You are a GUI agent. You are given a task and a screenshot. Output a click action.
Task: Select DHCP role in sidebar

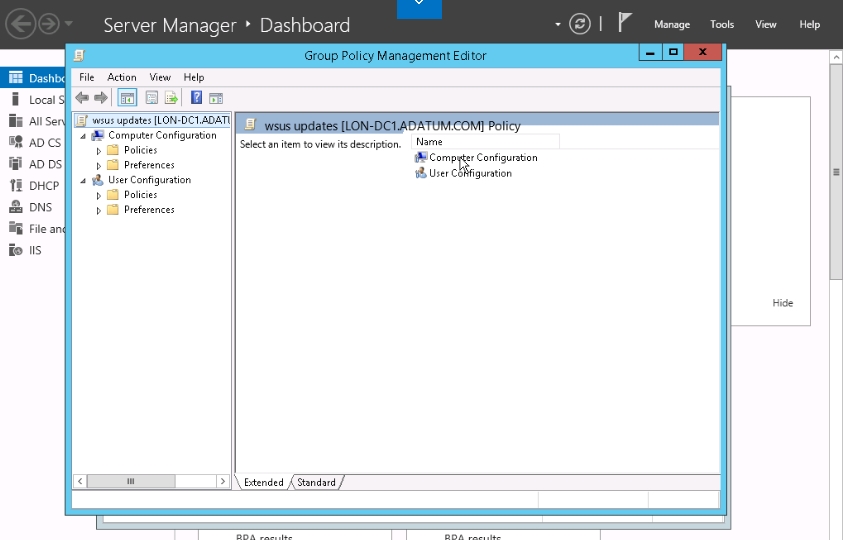point(32,186)
